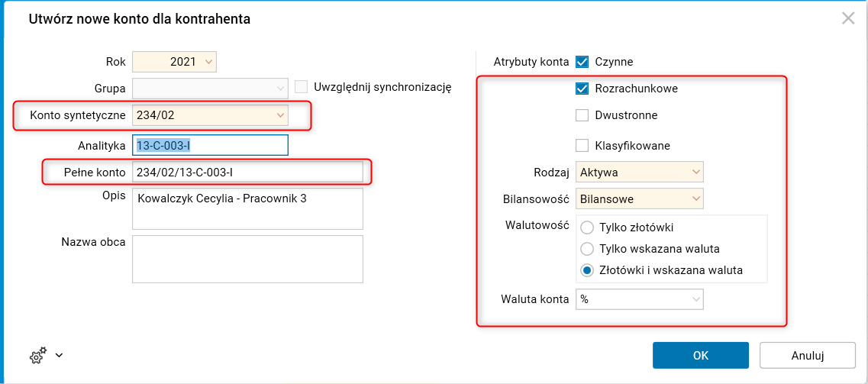This screenshot has height=384, width=868.
Task: Enable the Dwustronne checkbox
Action: 582,116
